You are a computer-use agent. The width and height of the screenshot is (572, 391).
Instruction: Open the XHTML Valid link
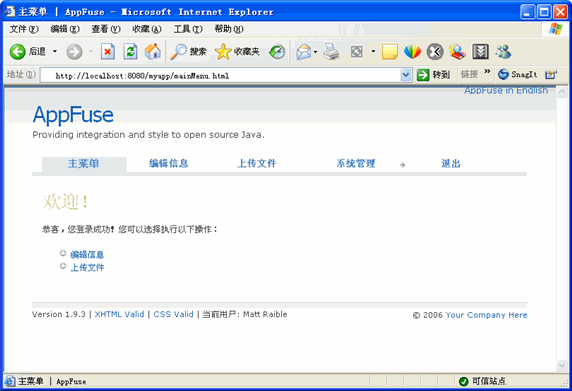(x=119, y=314)
